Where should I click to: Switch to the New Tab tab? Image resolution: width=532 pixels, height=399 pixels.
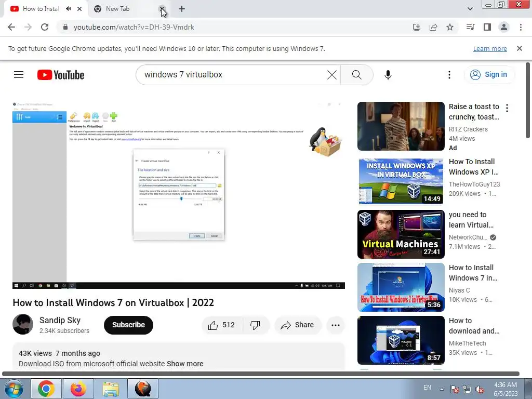[x=118, y=9]
